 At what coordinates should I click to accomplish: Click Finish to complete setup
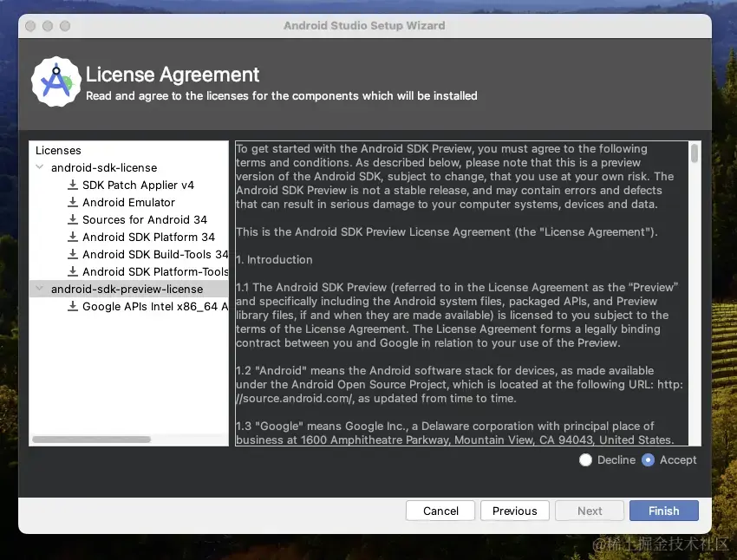663,511
